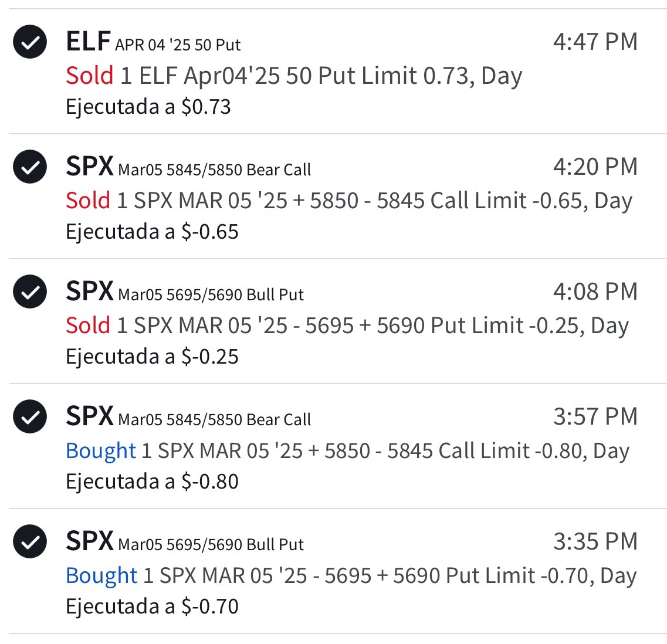
Task: Click Sold SPX Put Limit -0.25 description
Action: (347, 326)
